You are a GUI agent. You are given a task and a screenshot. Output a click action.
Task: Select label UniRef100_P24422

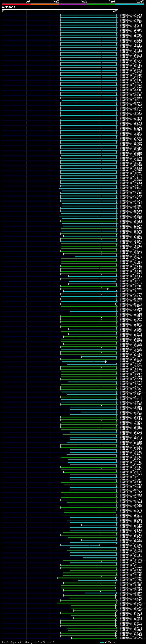[131, 306]
